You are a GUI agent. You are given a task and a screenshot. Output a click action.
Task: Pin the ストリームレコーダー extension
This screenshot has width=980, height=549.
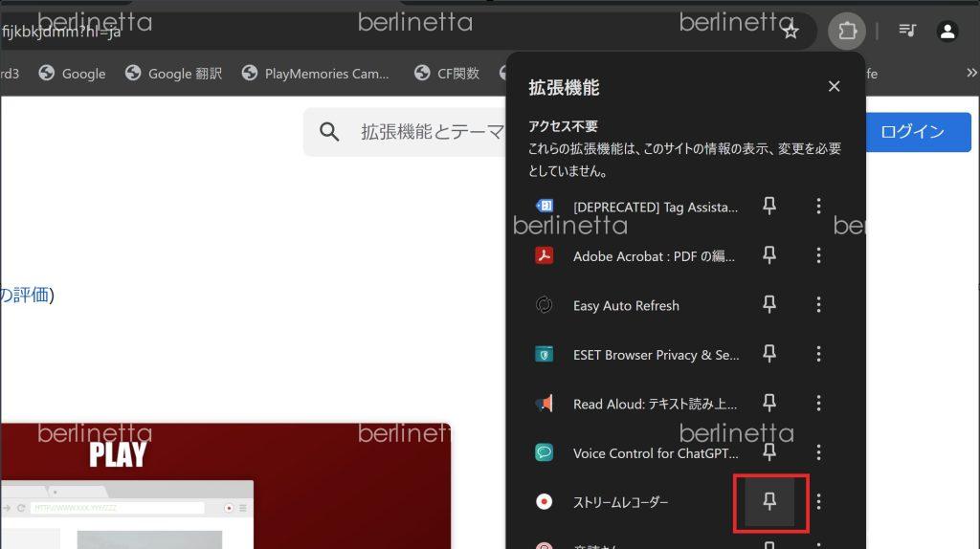click(x=769, y=501)
